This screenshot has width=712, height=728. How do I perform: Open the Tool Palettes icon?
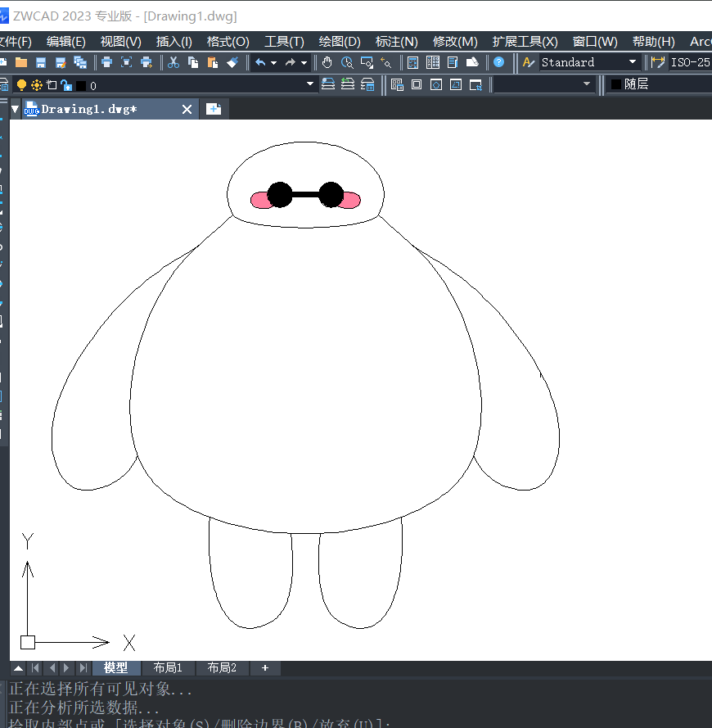[452, 62]
